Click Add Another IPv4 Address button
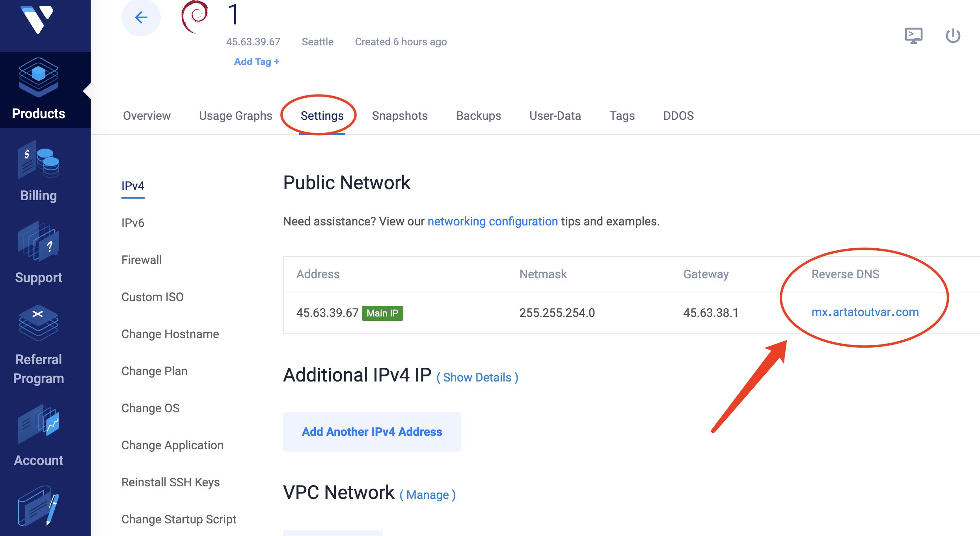The width and height of the screenshot is (980, 536). pos(371,431)
